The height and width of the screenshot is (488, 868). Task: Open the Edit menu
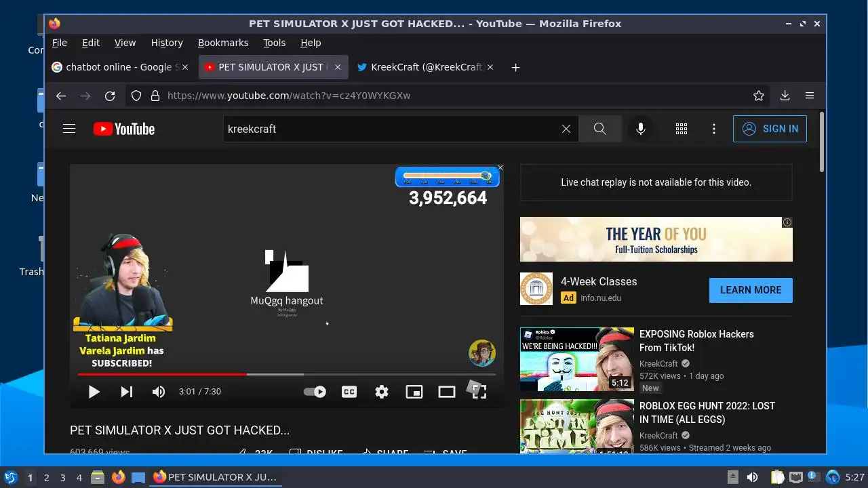(x=91, y=43)
